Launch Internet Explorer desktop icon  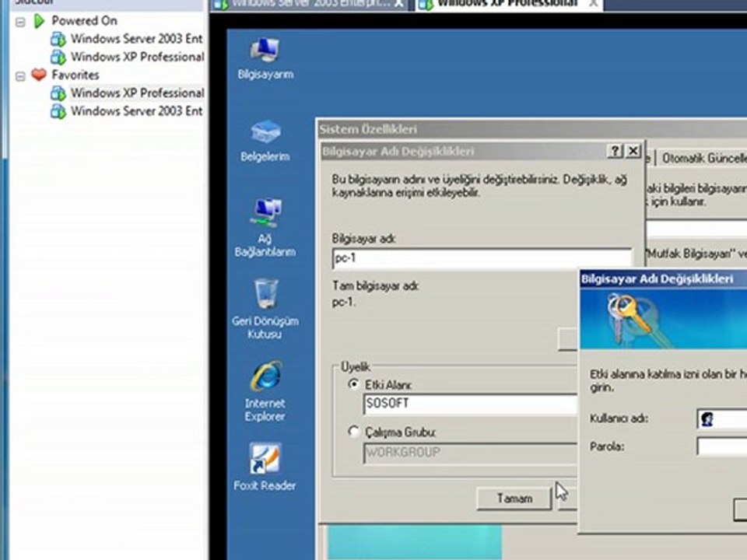pyautogui.click(x=265, y=391)
